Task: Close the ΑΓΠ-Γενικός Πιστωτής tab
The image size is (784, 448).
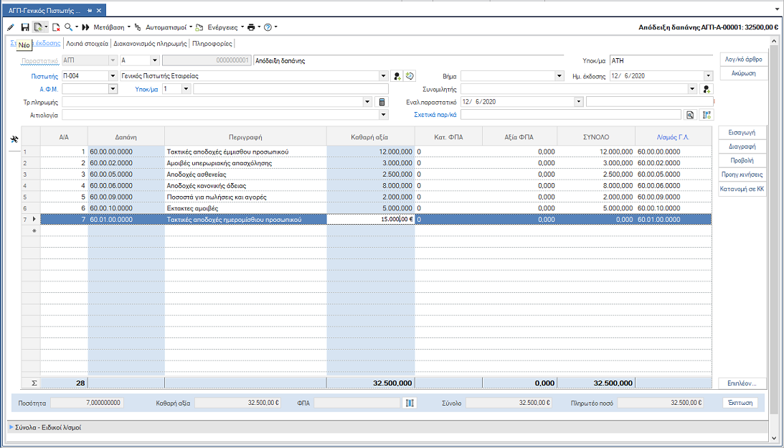Action: (x=99, y=10)
